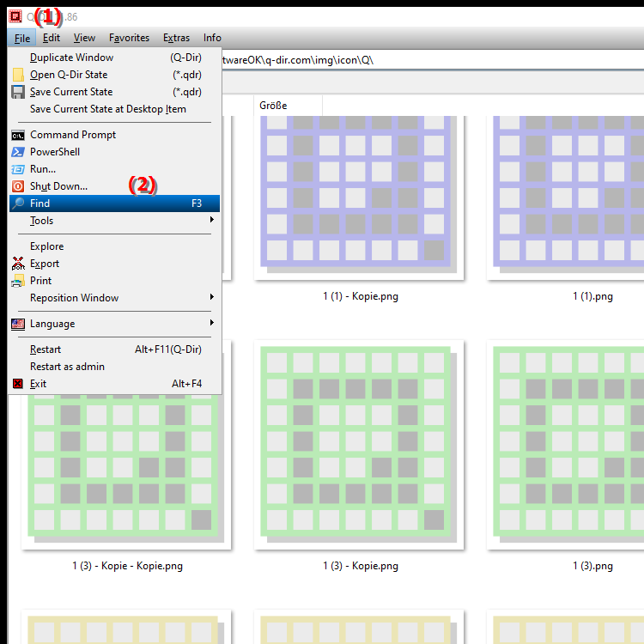Select thumbnail of 1 (1) - Kopie.png
The width and height of the screenshot is (644, 644).
pyautogui.click(x=359, y=198)
